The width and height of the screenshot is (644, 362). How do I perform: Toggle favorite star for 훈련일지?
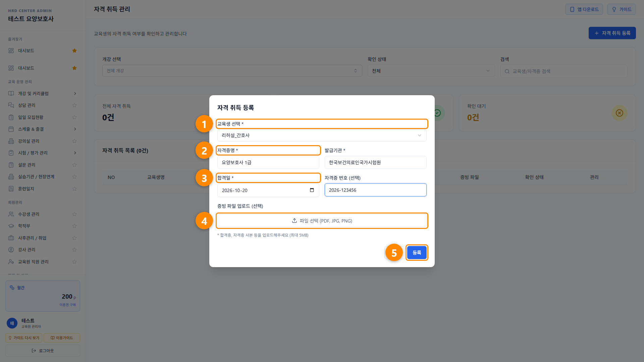(74, 189)
